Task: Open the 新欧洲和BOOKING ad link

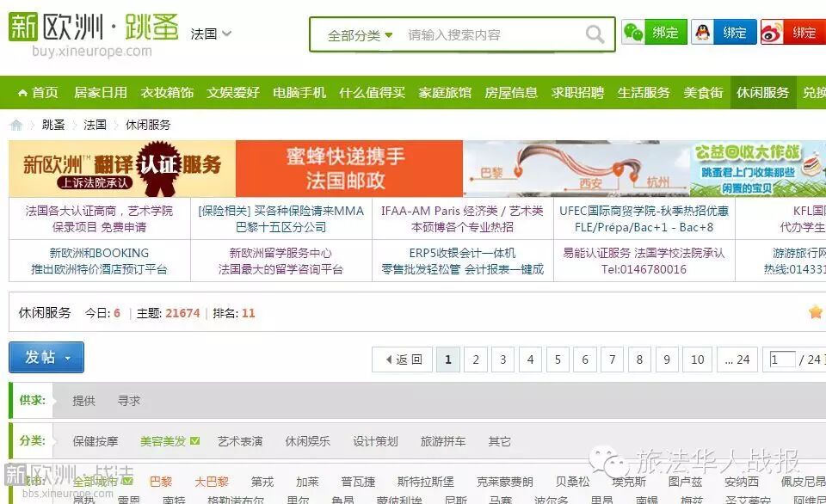Action: coord(100,261)
